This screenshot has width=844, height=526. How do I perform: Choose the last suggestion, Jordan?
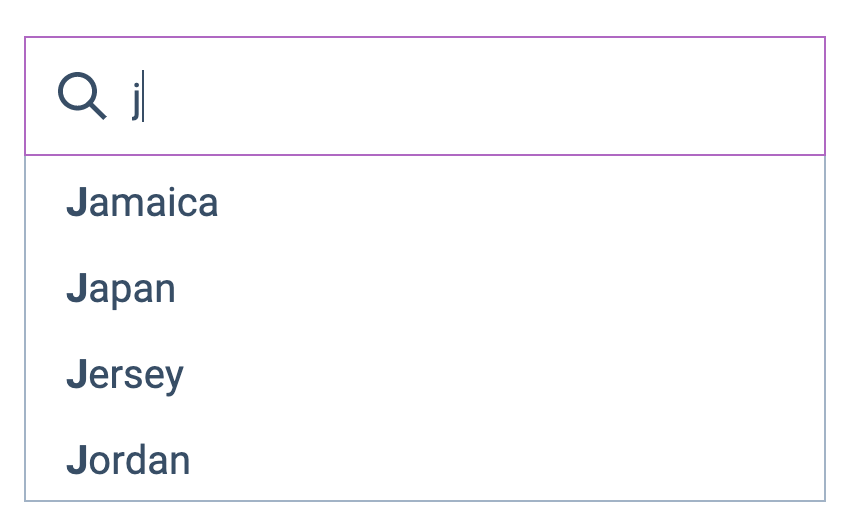[128, 461]
